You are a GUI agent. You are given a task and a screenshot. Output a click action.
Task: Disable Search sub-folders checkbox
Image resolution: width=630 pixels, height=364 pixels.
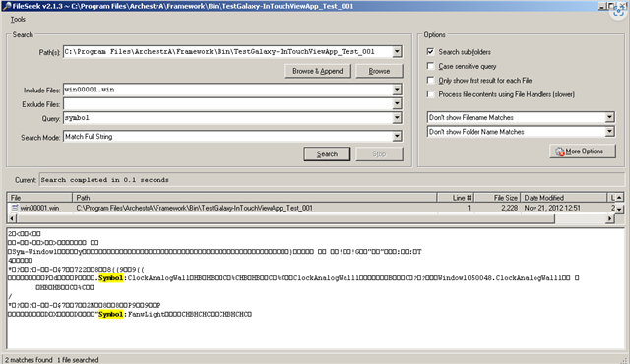pyautogui.click(x=431, y=52)
